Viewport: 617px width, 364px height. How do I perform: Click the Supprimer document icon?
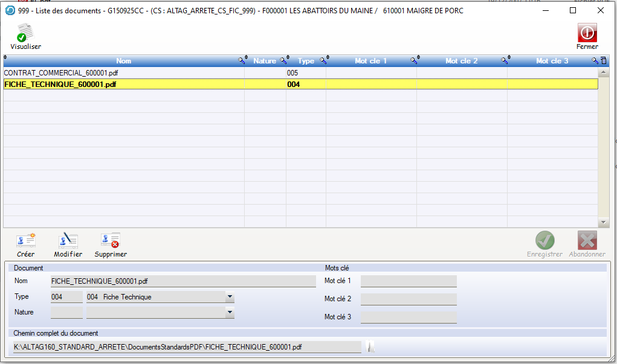(x=111, y=241)
